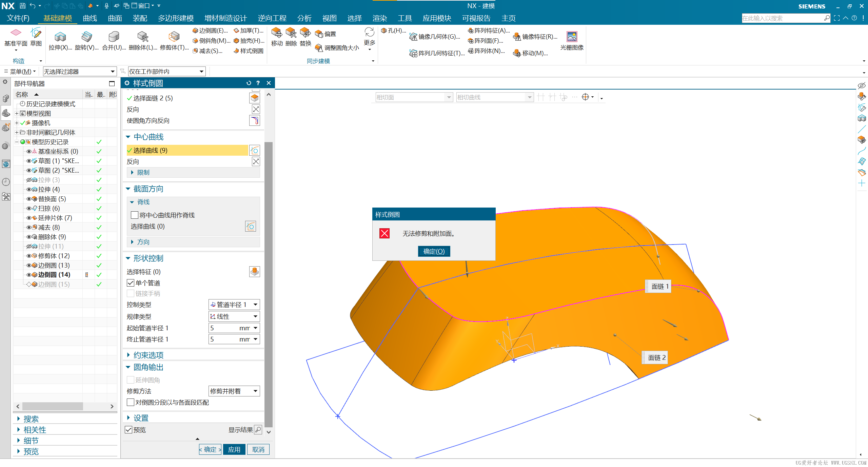Click 确定(O) in the error dialog
Screen dimensions: 868x467
(434, 251)
